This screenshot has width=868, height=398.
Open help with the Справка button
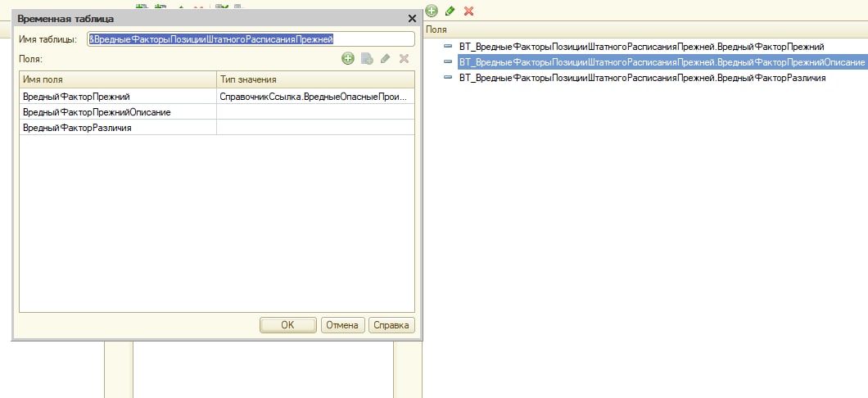pyautogui.click(x=391, y=325)
